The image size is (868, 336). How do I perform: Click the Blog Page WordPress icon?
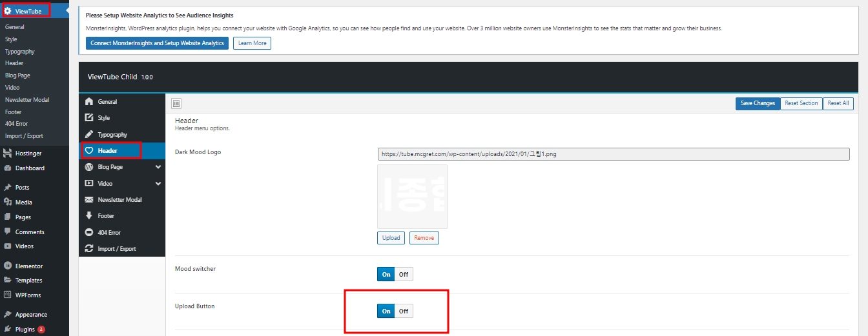[89, 166]
